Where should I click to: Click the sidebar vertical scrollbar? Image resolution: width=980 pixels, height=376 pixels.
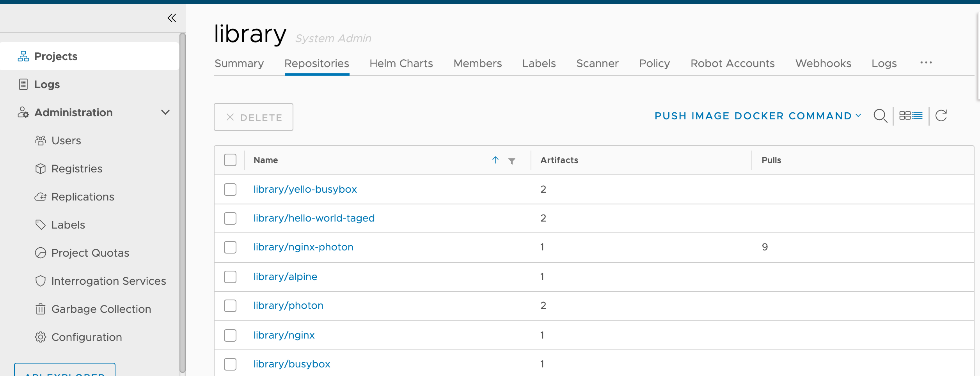click(182, 203)
